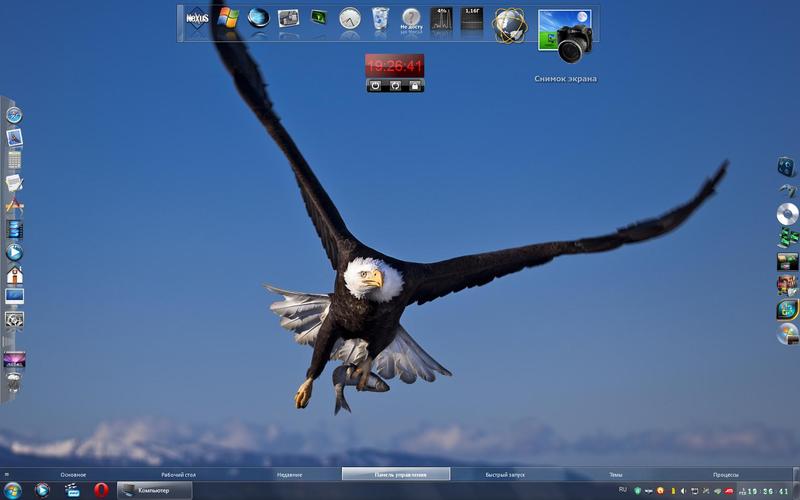Open the globe with golden rings icon

click(510, 26)
